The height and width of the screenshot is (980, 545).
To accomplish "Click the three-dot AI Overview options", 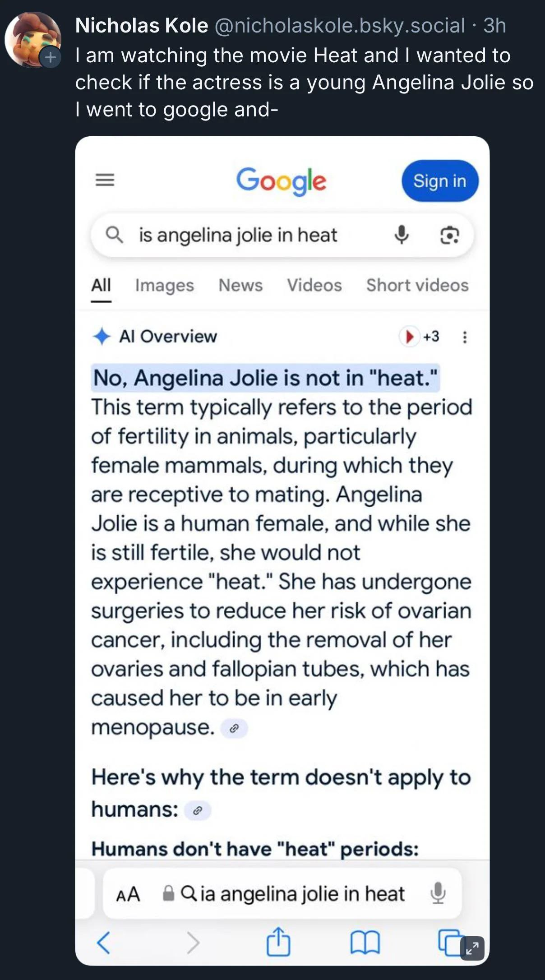I will pyautogui.click(x=465, y=337).
